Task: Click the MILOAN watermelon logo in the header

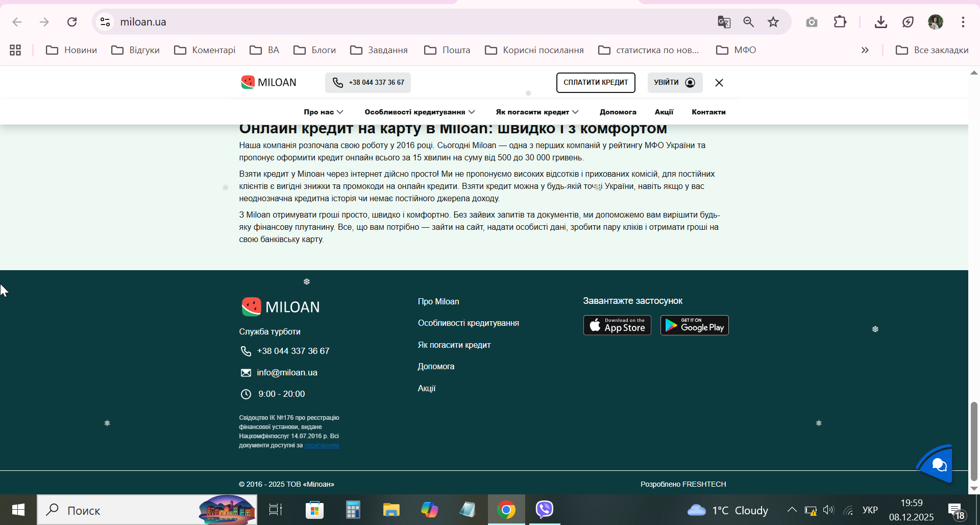Action: 268,82
